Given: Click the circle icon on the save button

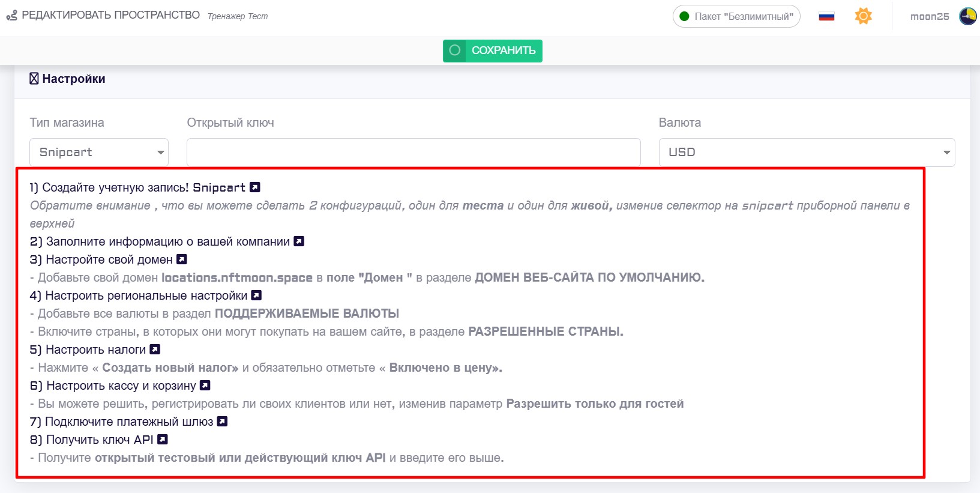Looking at the screenshot, I should 455,50.
